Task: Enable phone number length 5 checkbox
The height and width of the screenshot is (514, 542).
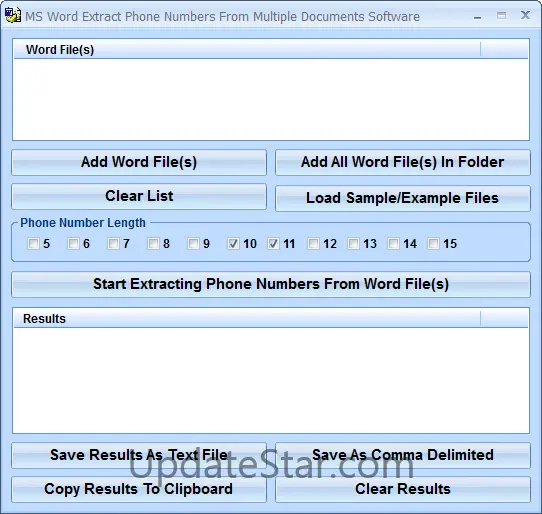Action: click(33, 244)
